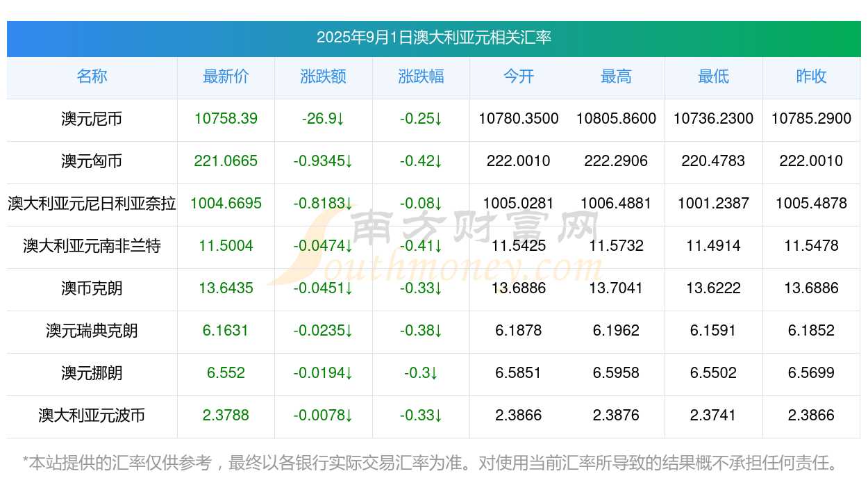Click opening value 1005.0281
The image size is (868, 485).
pos(519,204)
